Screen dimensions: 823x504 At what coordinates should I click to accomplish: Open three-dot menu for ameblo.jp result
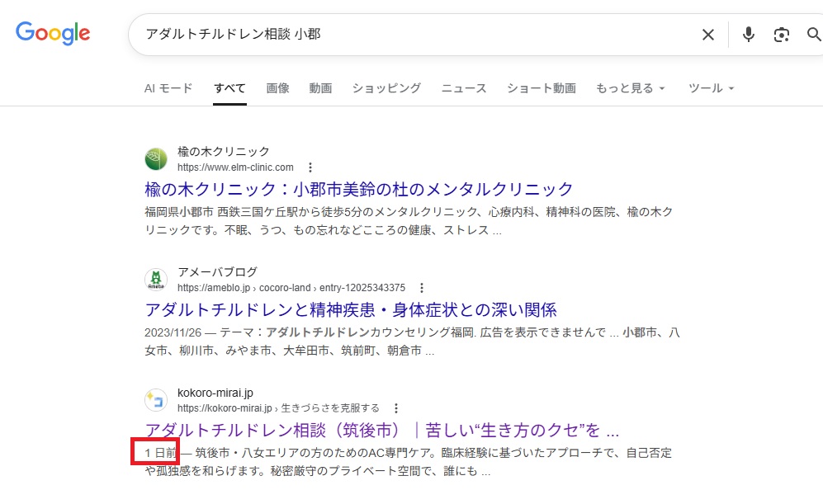tap(422, 288)
